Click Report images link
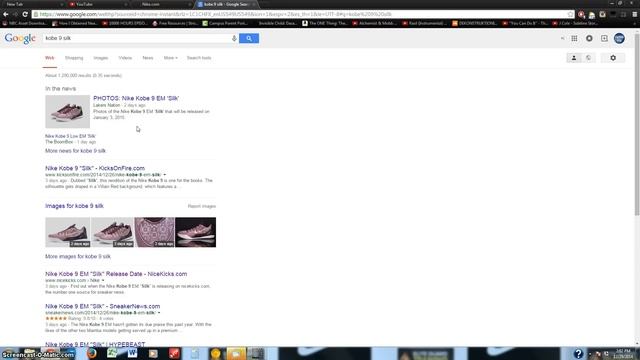 (202, 206)
